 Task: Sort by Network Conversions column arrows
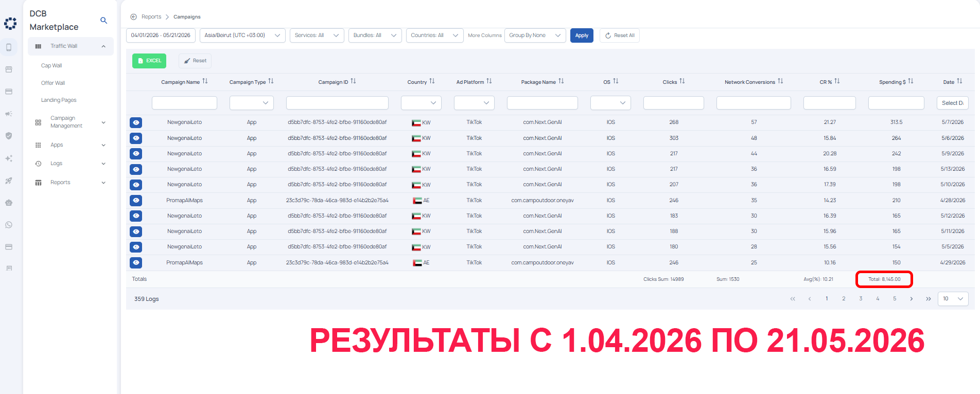pos(781,81)
